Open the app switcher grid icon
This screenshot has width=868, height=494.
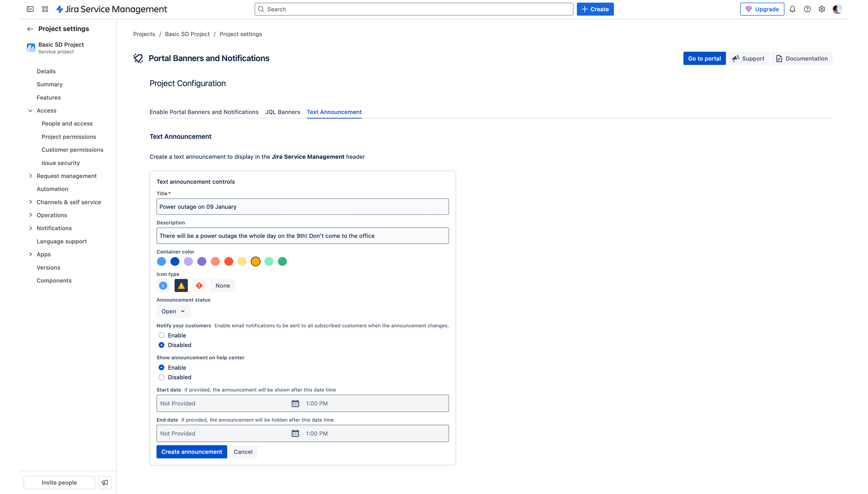pos(45,9)
